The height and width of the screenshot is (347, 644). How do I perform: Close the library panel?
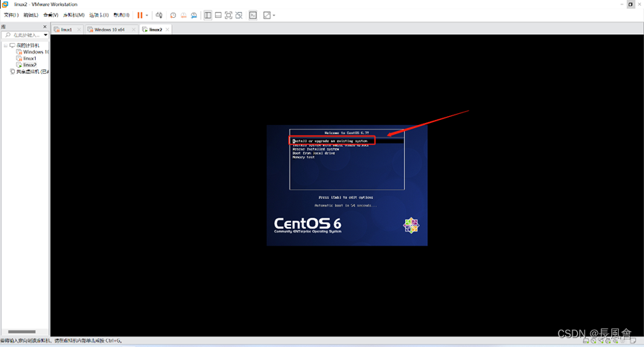click(45, 27)
